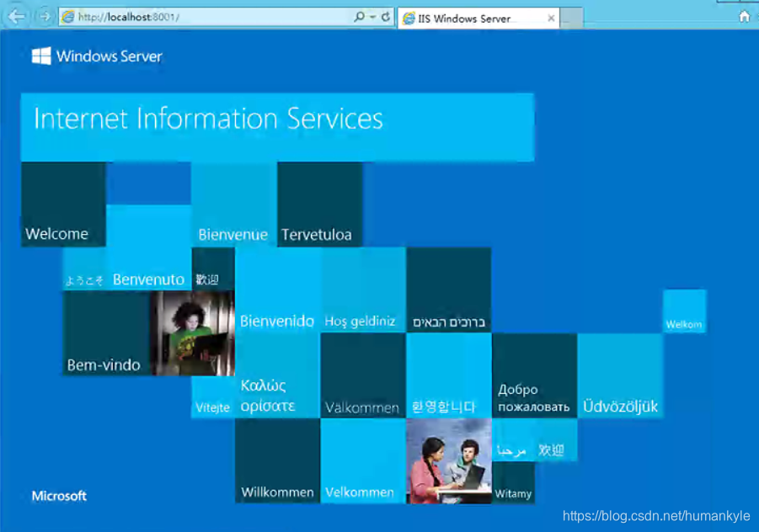The width and height of the screenshot is (759, 532).
Task: Click the browser Back arrow button
Action: [x=15, y=17]
